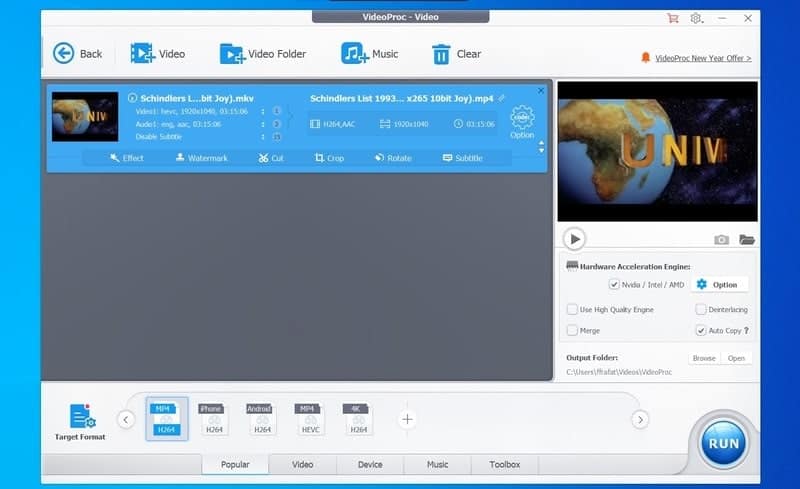This screenshot has width=800, height=489.
Task: Open Hardware Acceleration Option button
Action: coord(719,284)
